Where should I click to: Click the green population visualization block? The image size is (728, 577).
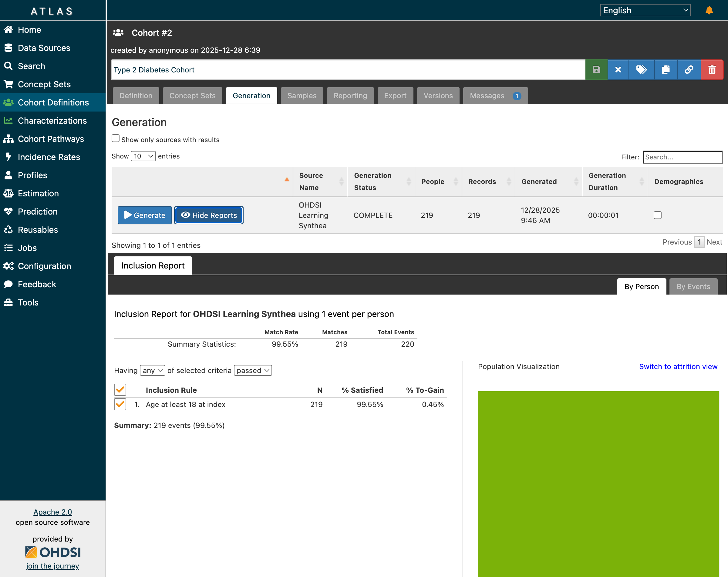598,482
